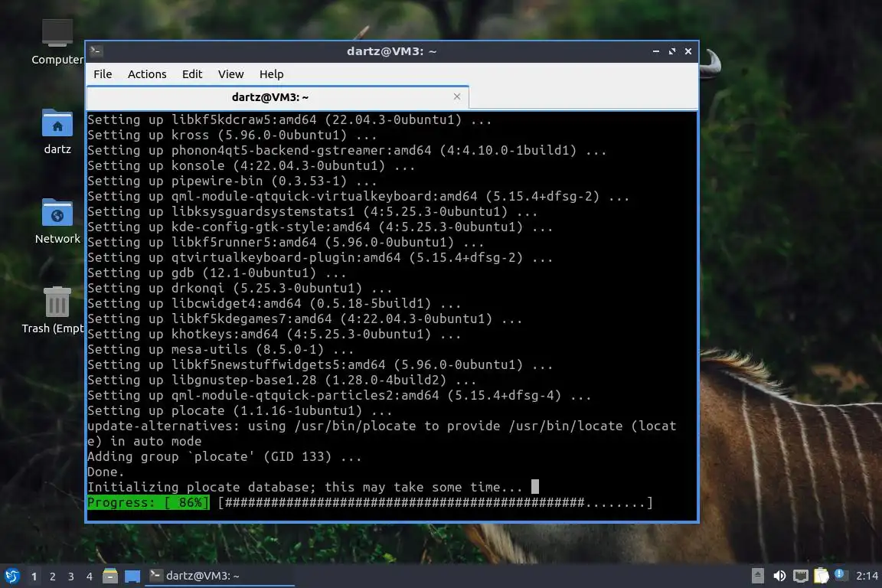The height and width of the screenshot is (588, 882).
Task: Select the dartz@VM3: ~ terminal tab
Action: [277, 97]
